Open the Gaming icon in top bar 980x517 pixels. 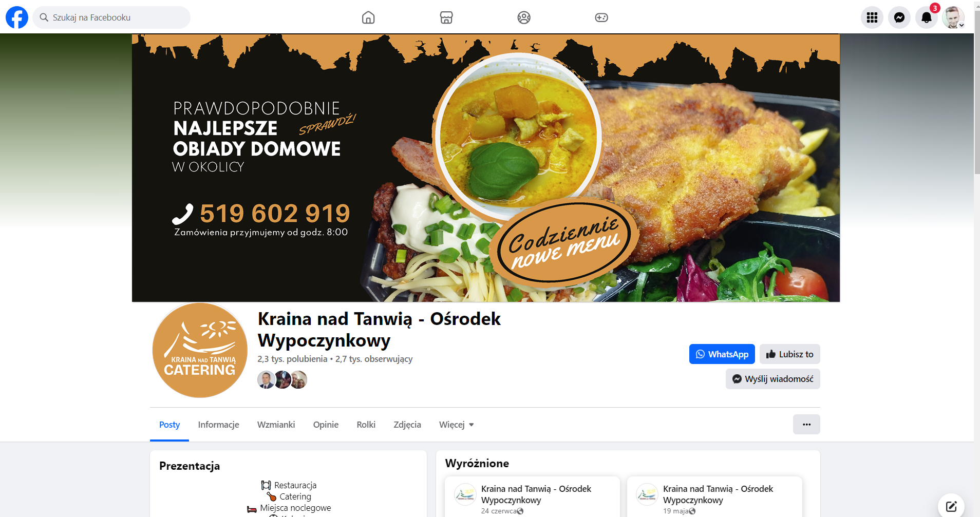click(x=601, y=17)
